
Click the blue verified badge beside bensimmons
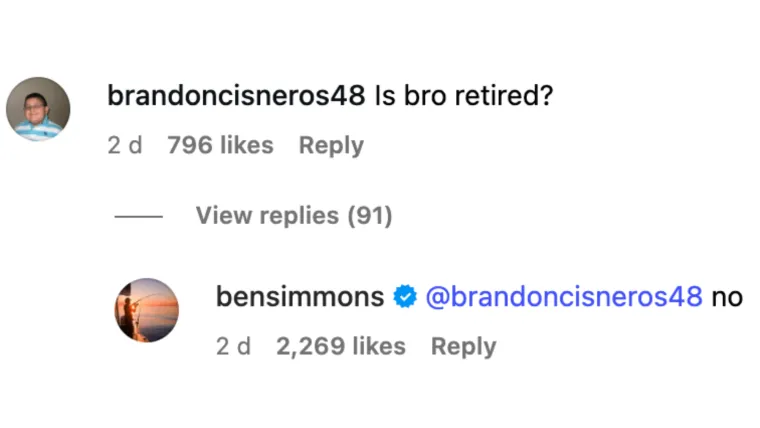pos(405,297)
